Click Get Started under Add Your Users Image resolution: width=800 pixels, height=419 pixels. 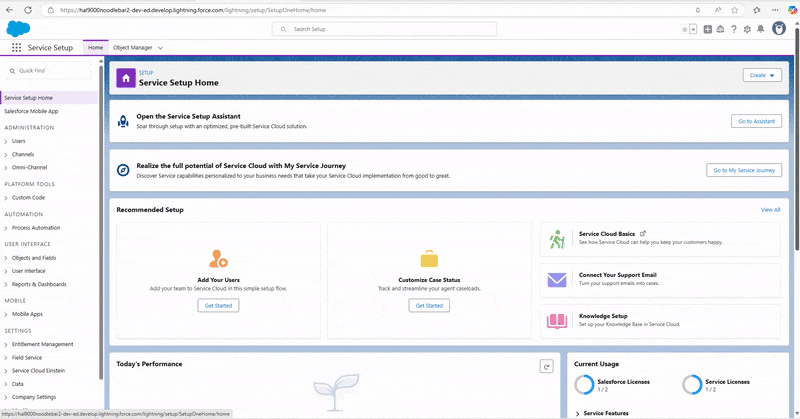click(x=218, y=305)
